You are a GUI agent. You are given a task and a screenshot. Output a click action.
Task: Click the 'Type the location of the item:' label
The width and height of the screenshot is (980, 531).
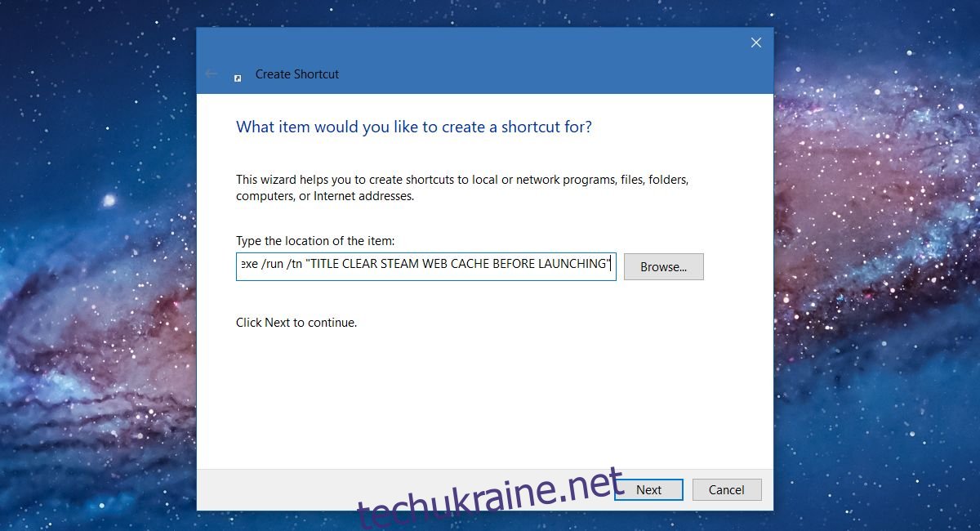pos(315,240)
